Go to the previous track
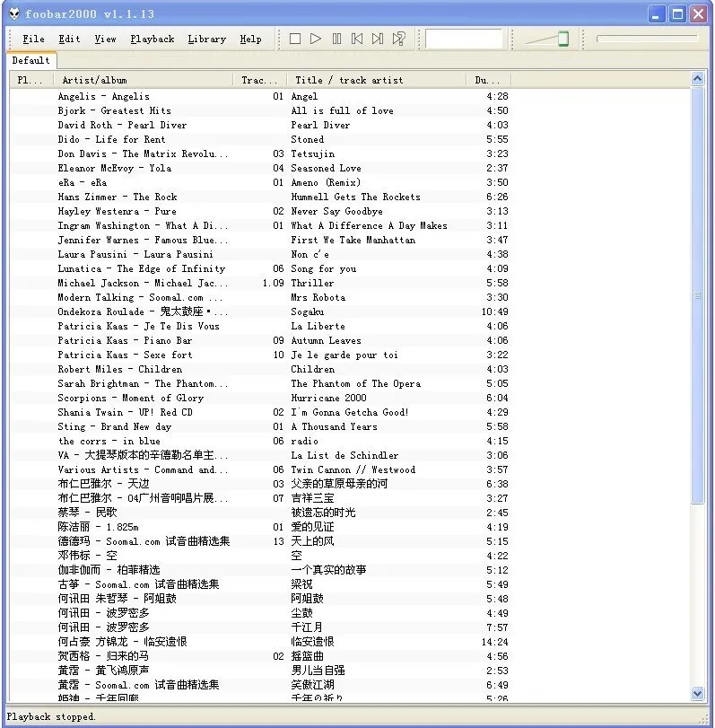Image resolution: width=715 pixels, height=728 pixels. tap(357, 39)
